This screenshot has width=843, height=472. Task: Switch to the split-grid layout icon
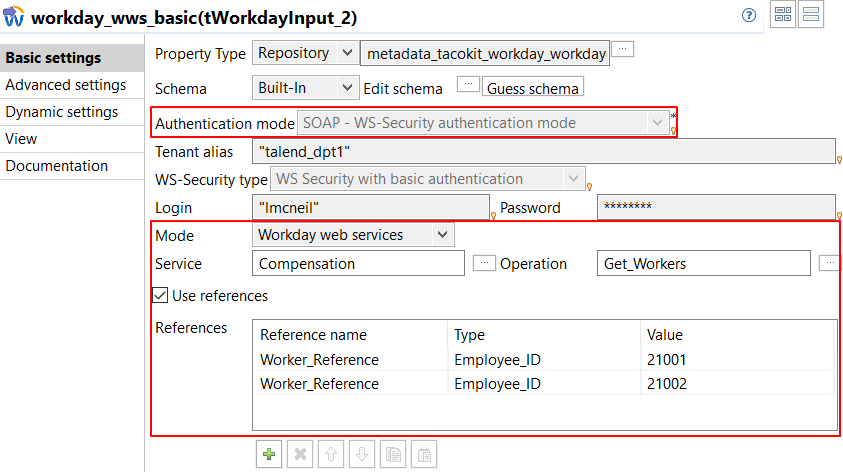point(783,15)
